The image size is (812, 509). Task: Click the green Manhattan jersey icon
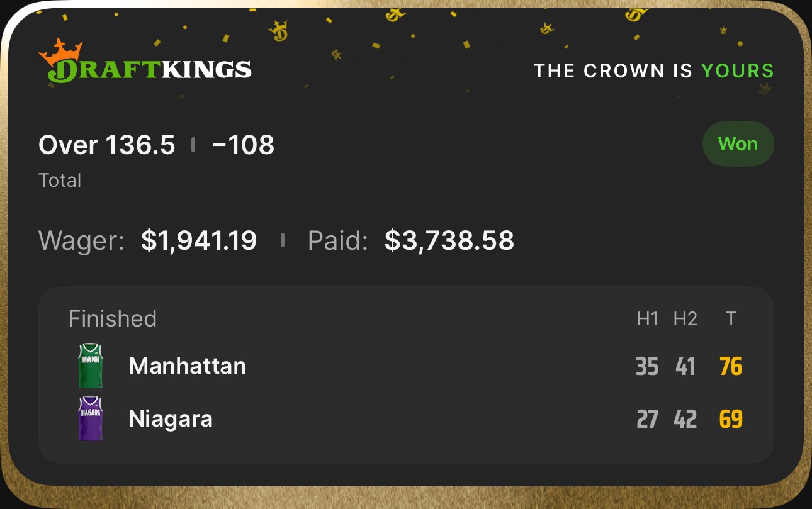point(91,366)
